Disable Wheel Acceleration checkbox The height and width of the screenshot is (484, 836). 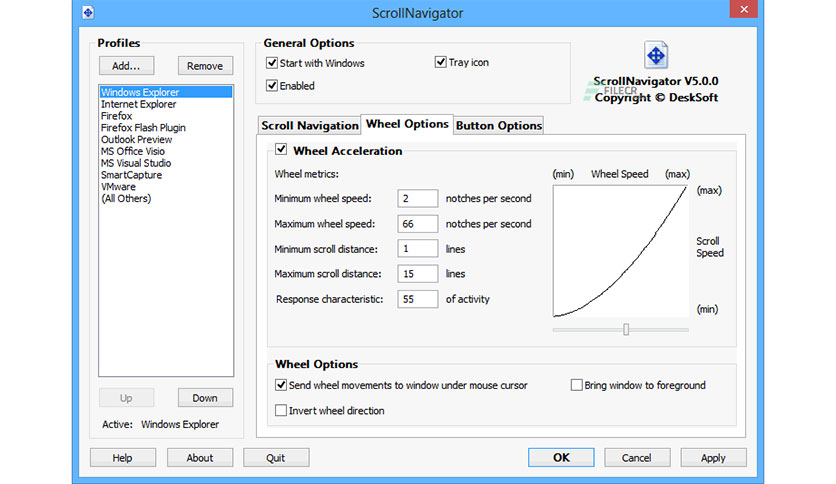tap(281, 150)
